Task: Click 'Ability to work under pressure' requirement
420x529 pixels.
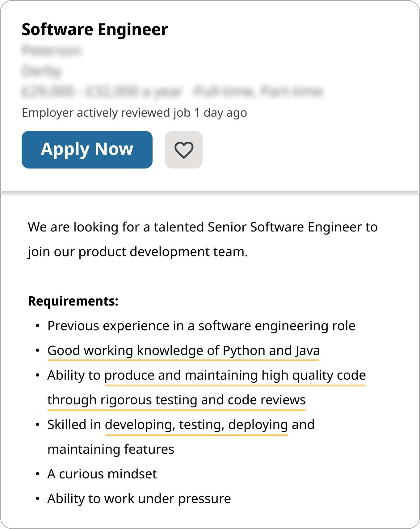Action: pos(139,499)
